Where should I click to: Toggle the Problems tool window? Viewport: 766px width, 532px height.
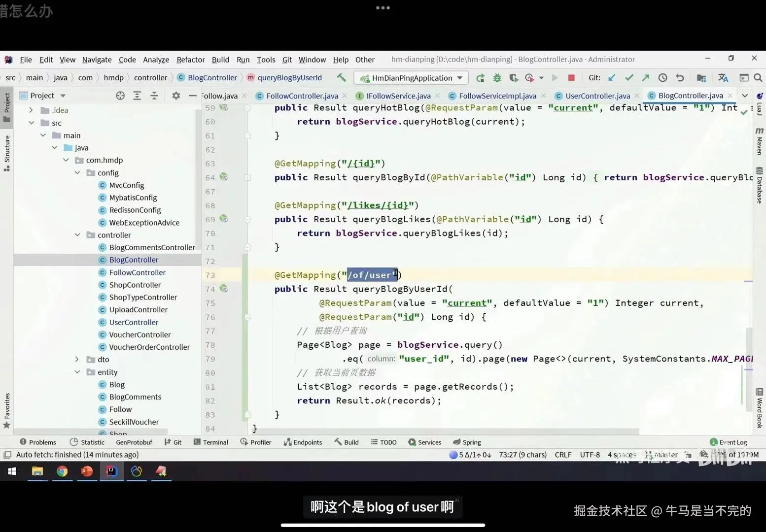(x=38, y=442)
